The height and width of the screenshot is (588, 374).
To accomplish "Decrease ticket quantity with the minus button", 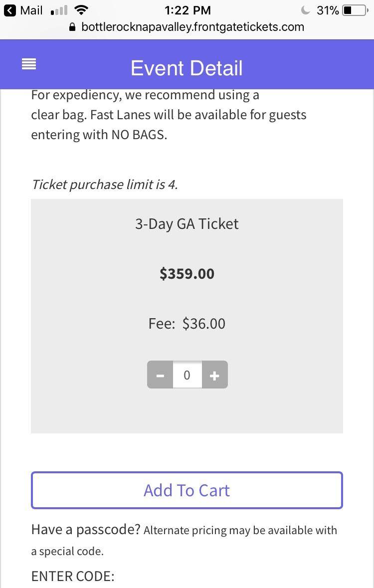I will [160, 375].
